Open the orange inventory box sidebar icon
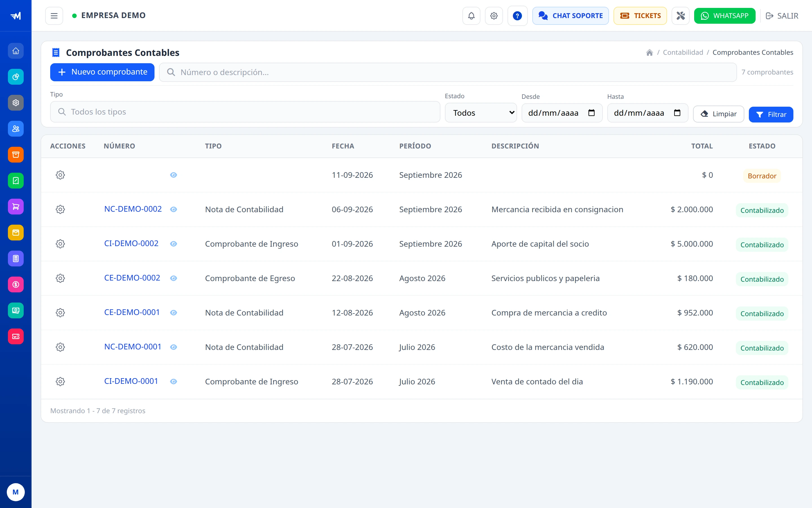The width and height of the screenshot is (812, 508). coord(16,155)
